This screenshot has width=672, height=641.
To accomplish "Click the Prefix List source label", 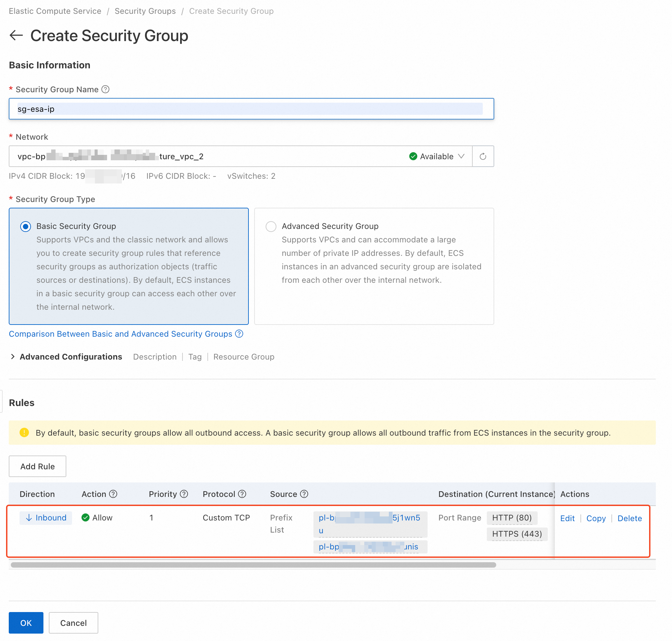I will click(281, 524).
